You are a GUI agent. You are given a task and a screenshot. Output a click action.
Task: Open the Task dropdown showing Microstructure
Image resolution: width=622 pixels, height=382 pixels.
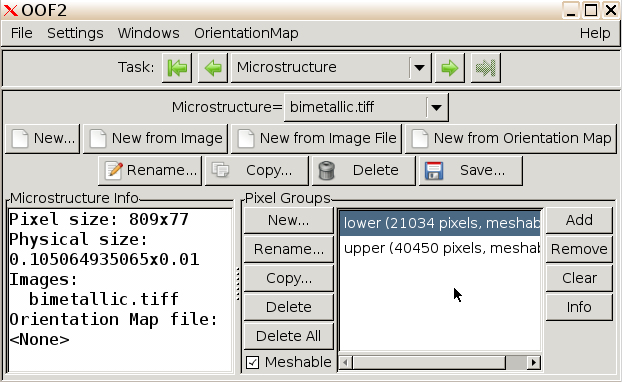coord(331,68)
